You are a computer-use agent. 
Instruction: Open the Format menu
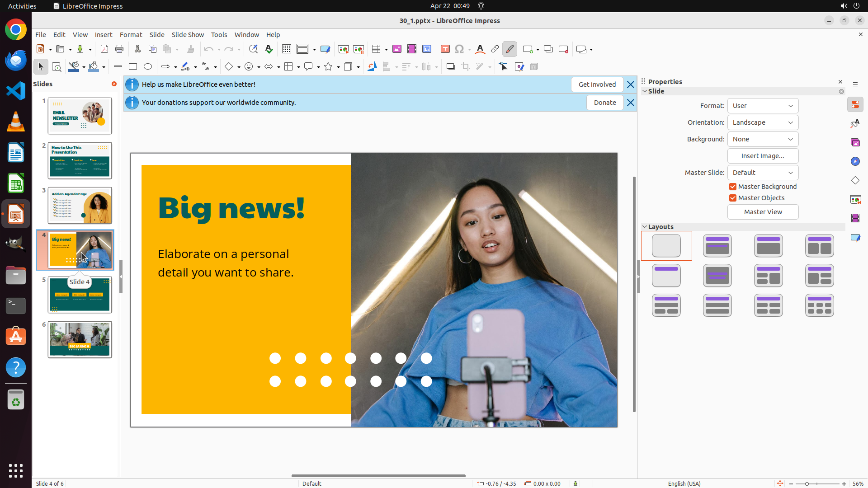131,35
